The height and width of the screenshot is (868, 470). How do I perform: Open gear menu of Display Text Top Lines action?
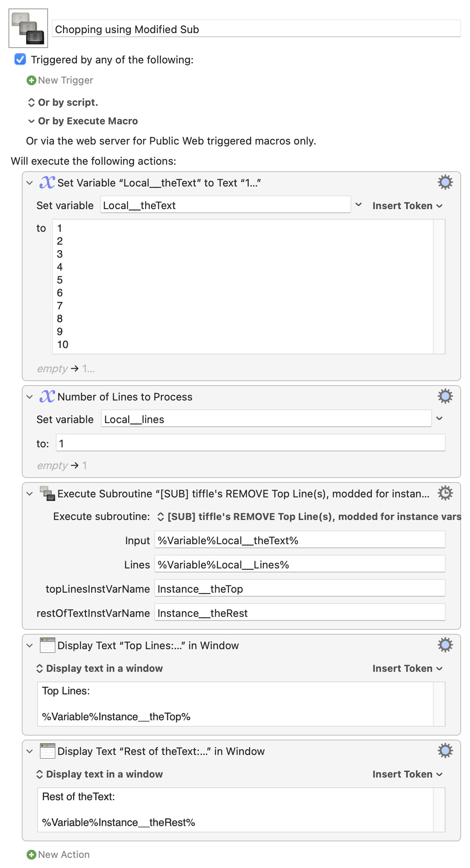click(x=445, y=645)
